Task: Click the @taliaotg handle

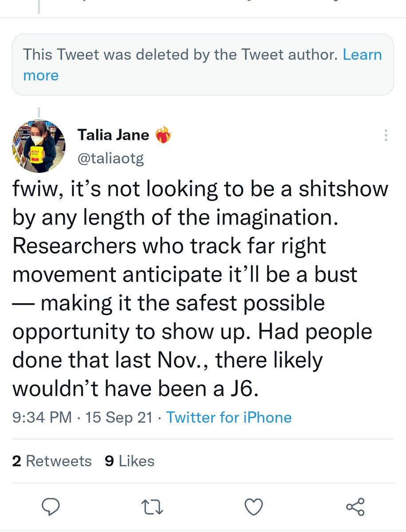Action: [x=110, y=159]
